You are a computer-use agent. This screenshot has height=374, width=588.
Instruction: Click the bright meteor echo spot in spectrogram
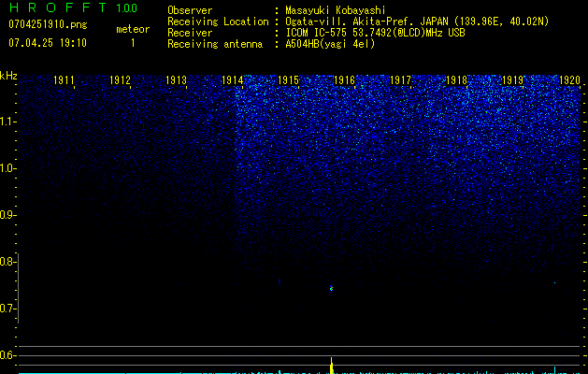[331, 289]
